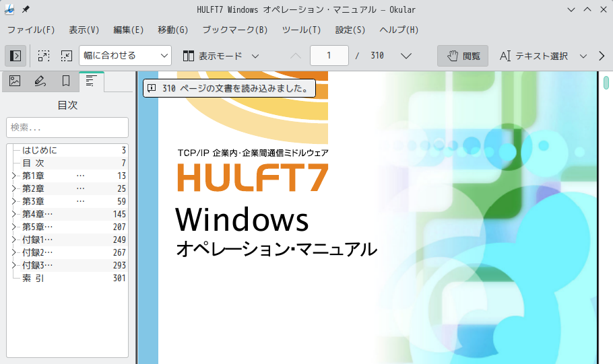
Task: Open 編集(E) menu
Action: click(128, 30)
